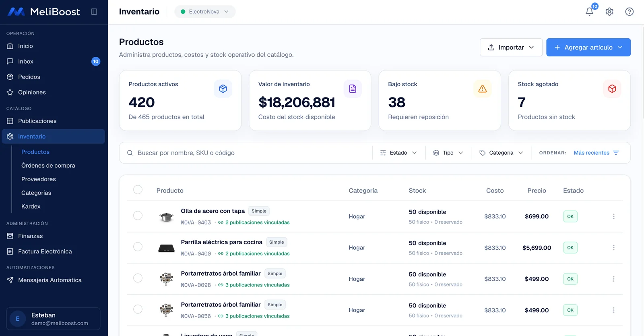Screen dimensions: 644x336
Task: Click the Productos activos cube icon
Action: click(223, 89)
